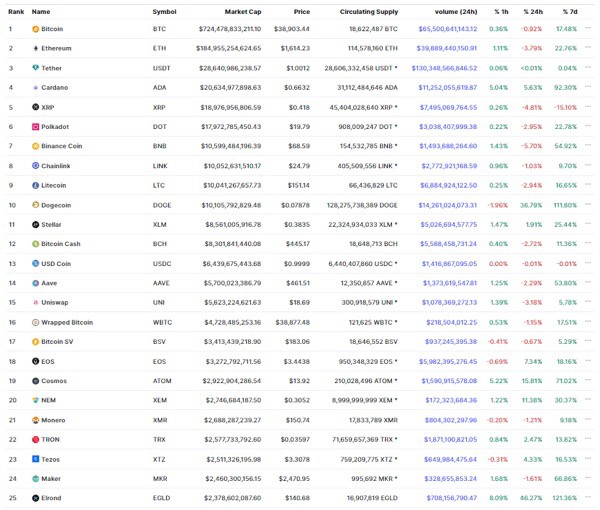Click the Cosmos logo icon
Viewport: 600px width, 510px height.
36,381
